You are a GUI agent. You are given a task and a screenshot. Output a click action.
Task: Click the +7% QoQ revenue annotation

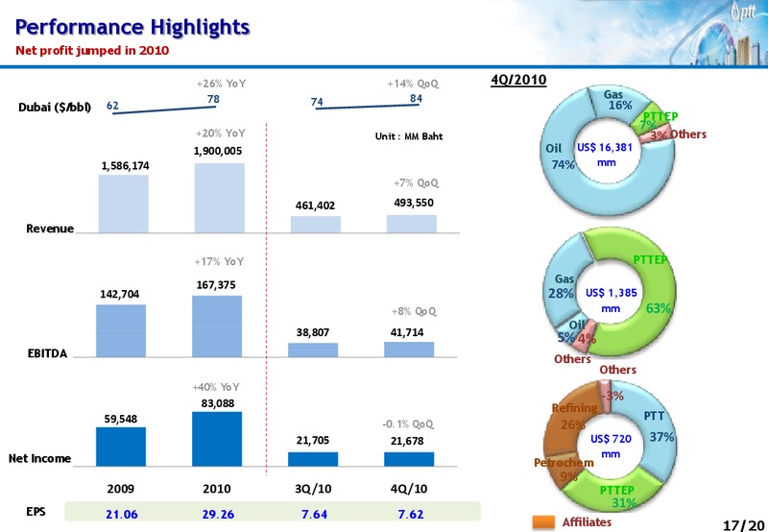point(417,183)
